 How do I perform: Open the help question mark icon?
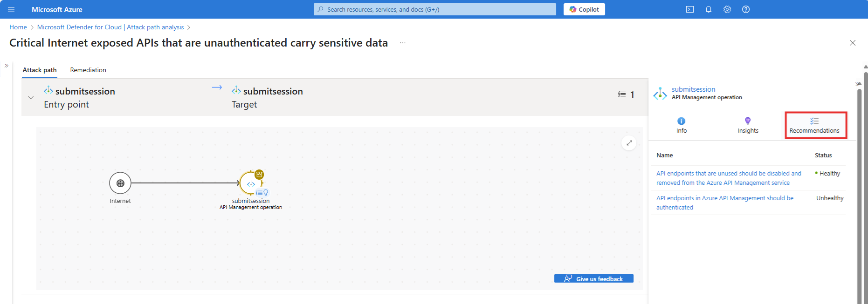pos(746,9)
